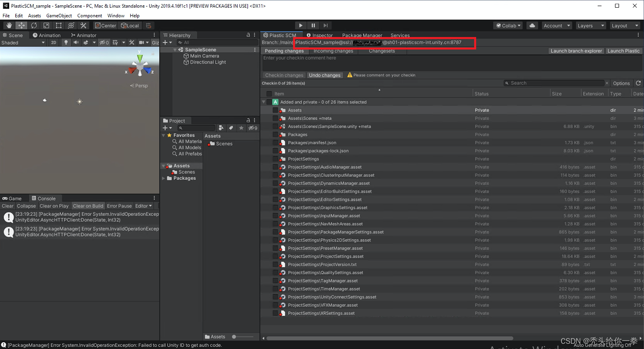644x349 pixels.
Task: Open custom editor tools in main toolbar
Action: (83, 25)
